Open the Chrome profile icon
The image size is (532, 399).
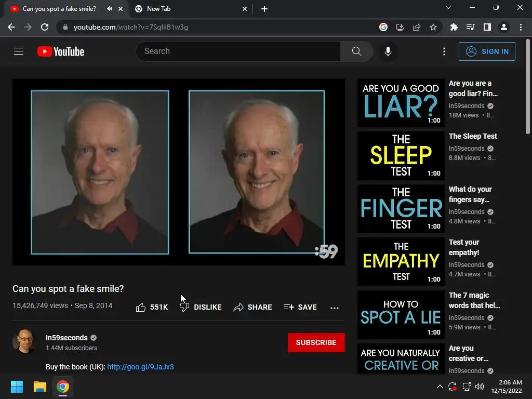pyautogui.click(x=504, y=27)
